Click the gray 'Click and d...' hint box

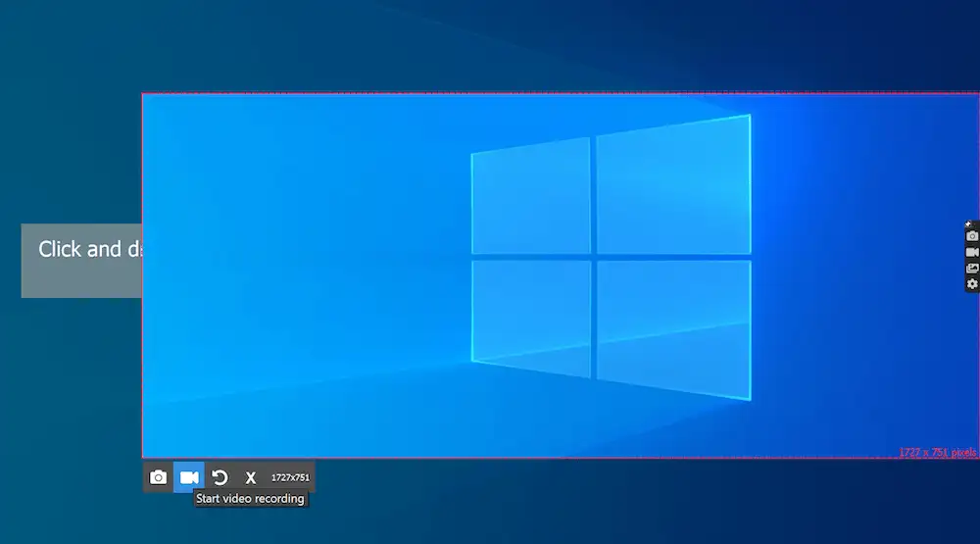[81, 261]
